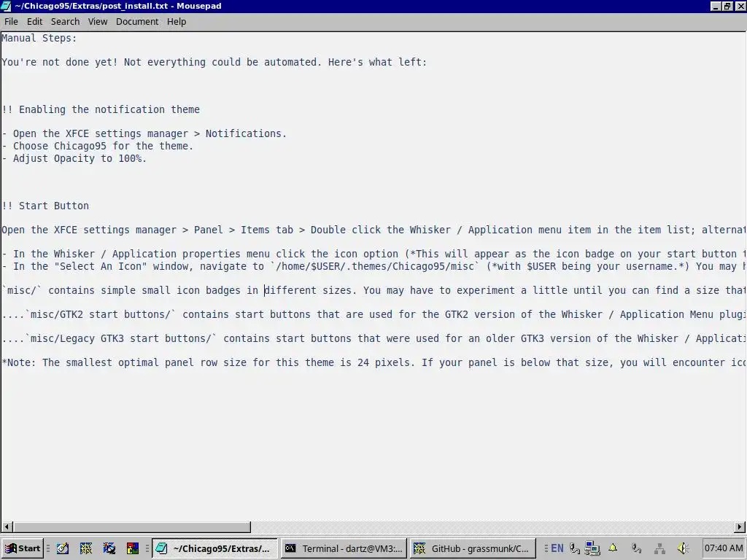The width and height of the screenshot is (747, 560).
Task: Open the Search menu
Action: (65, 21)
